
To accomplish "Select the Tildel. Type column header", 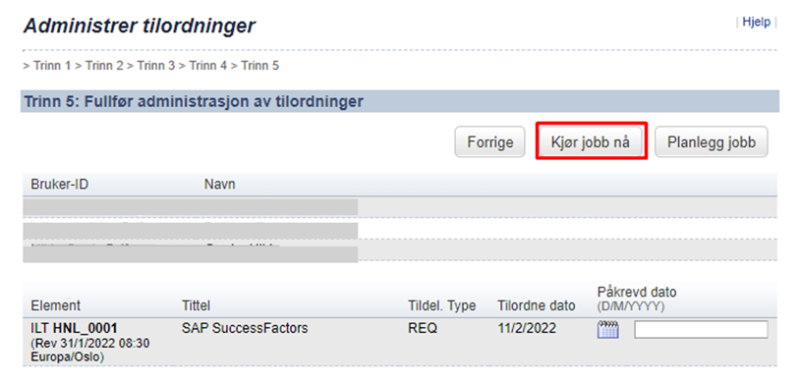I will [442, 305].
